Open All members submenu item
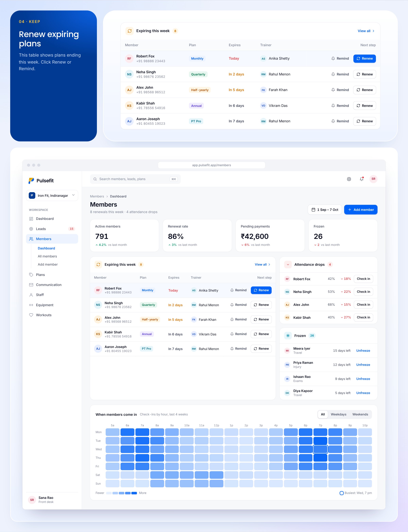 pyautogui.click(x=47, y=256)
